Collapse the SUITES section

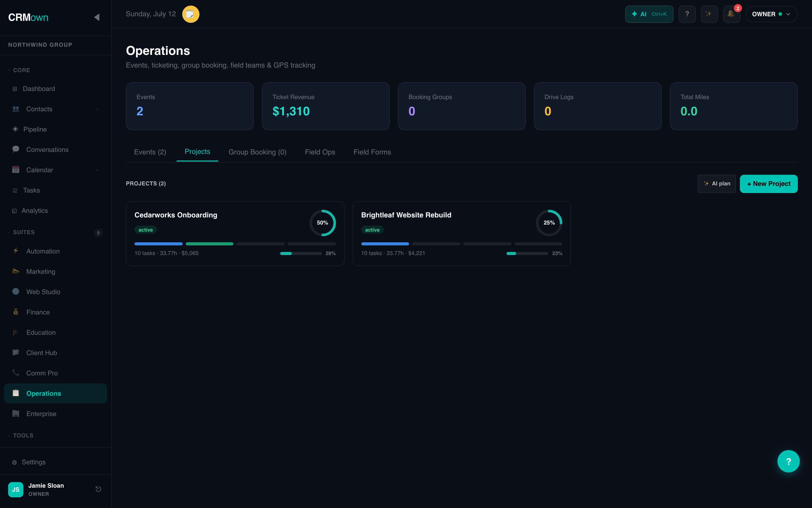click(x=21, y=232)
